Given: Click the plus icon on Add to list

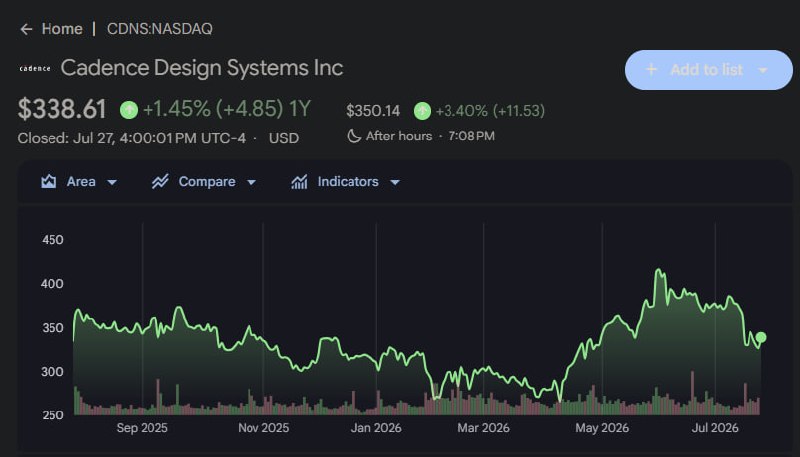Looking at the screenshot, I should [651, 70].
